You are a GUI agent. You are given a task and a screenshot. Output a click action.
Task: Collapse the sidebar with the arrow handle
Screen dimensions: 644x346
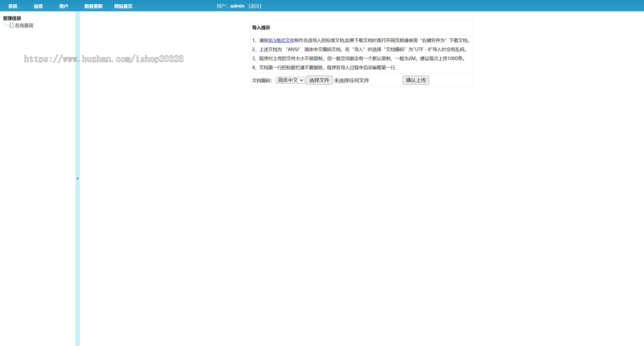[x=77, y=178]
